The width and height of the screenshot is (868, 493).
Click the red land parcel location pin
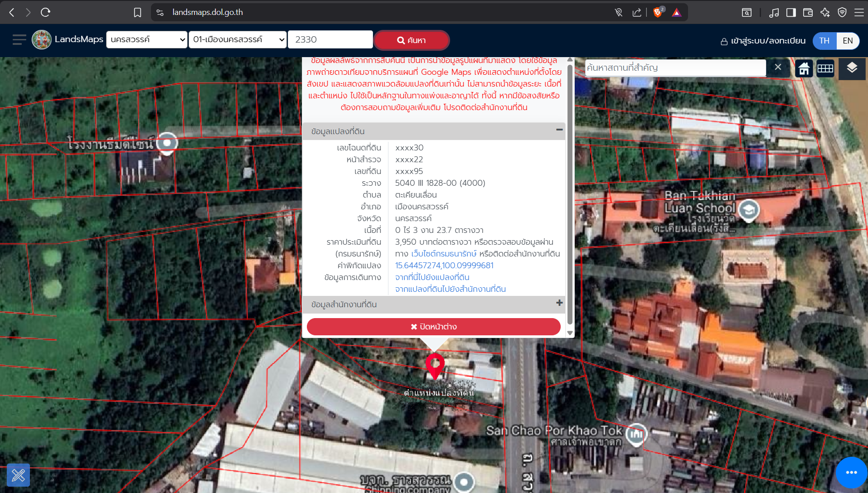(x=435, y=366)
